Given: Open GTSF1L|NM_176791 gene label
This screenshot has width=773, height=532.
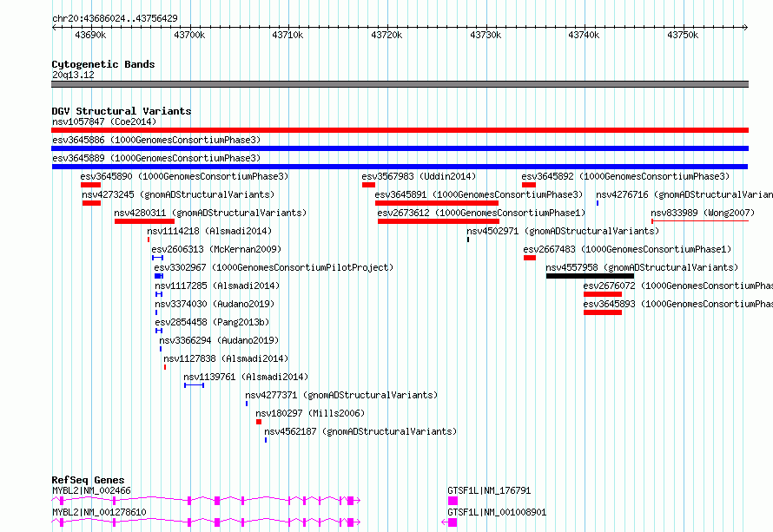Looking at the screenshot, I should coord(489,490).
